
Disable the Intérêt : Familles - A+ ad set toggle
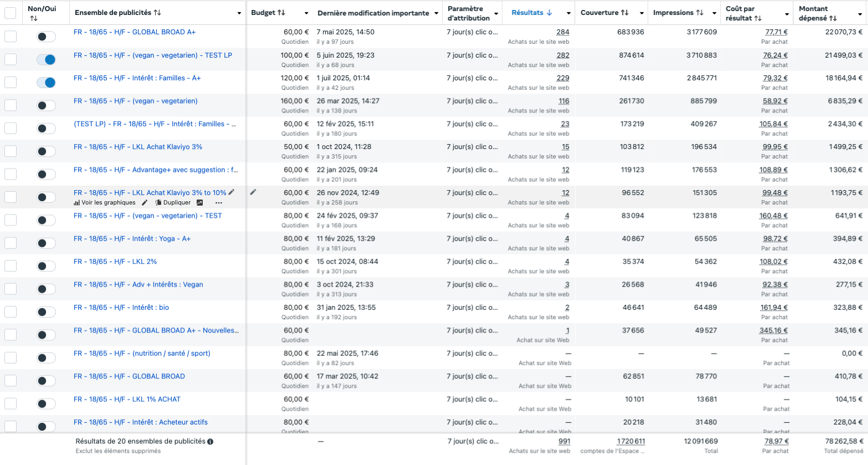[47, 83]
